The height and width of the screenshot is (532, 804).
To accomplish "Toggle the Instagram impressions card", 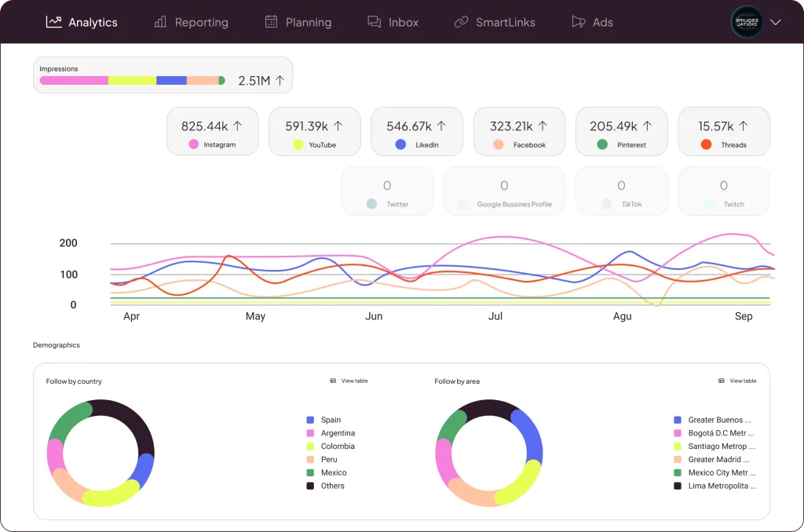I will coord(212,131).
